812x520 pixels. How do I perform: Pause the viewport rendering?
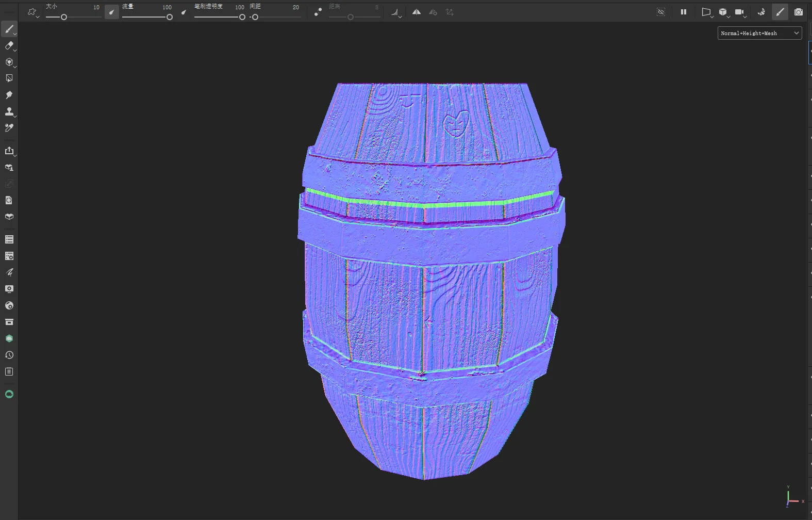click(684, 12)
